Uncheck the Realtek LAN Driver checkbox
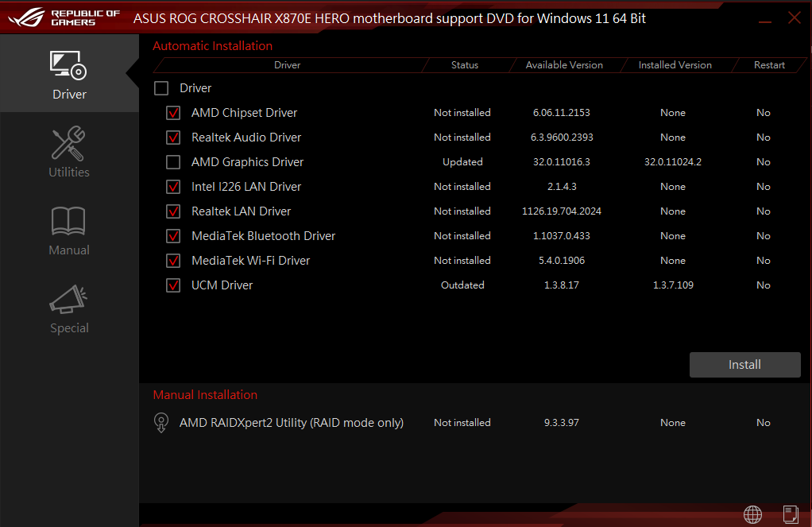The width and height of the screenshot is (812, 527). [x=173, y=211]
